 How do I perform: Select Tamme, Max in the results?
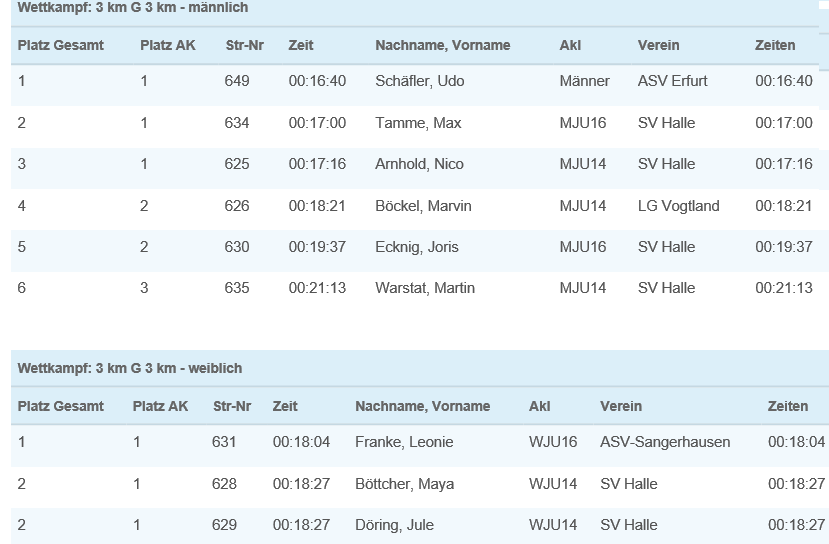(x=418, y=123)
